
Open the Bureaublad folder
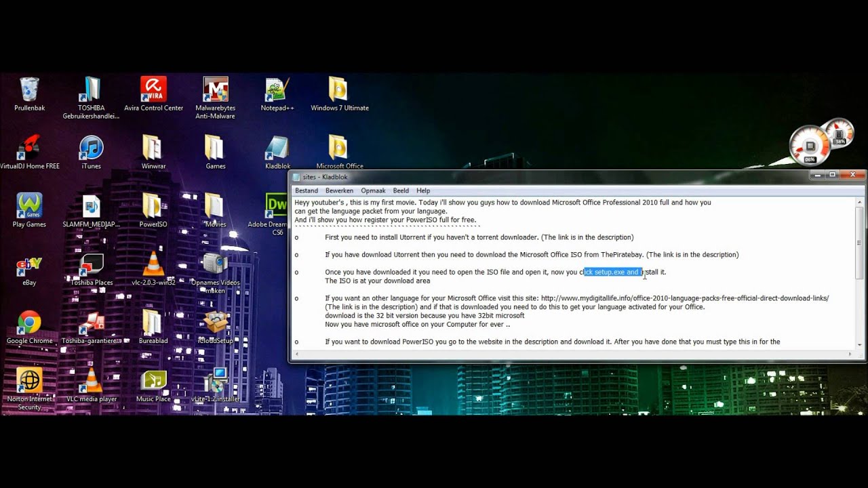(x=153, y=327)
